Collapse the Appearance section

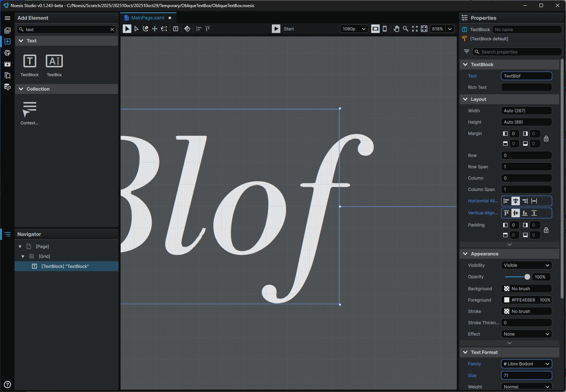[465, 254]
